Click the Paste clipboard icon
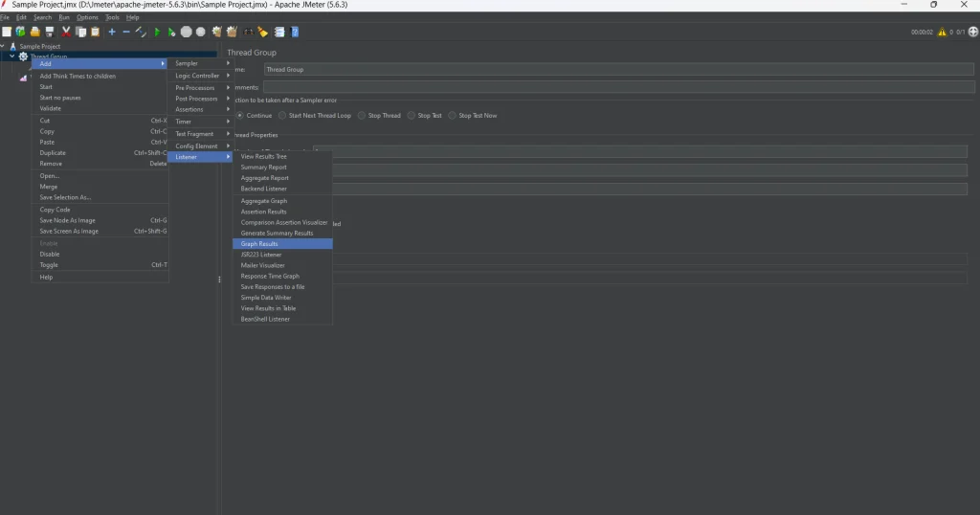 (x=95, y=32)
